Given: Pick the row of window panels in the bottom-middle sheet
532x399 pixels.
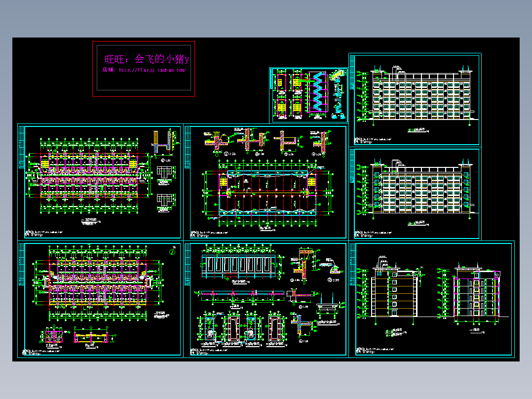Looking at the screenshot, I should tap(238, 265).
